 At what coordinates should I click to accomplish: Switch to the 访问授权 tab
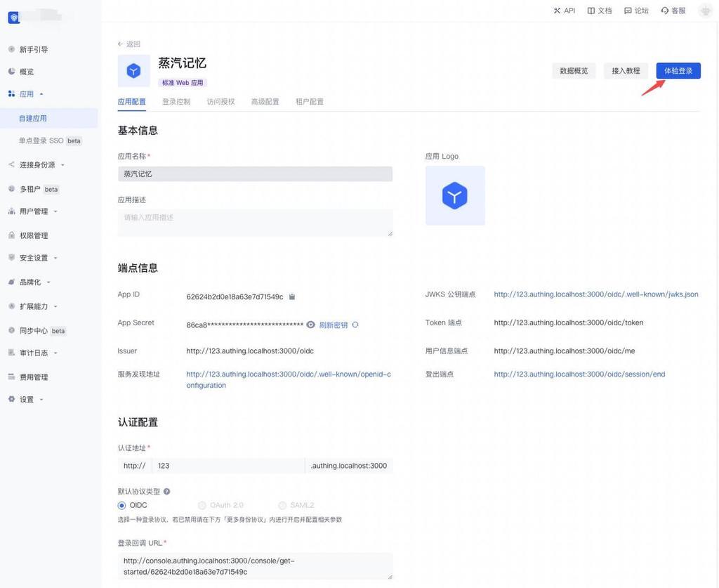tap(220, 102)
